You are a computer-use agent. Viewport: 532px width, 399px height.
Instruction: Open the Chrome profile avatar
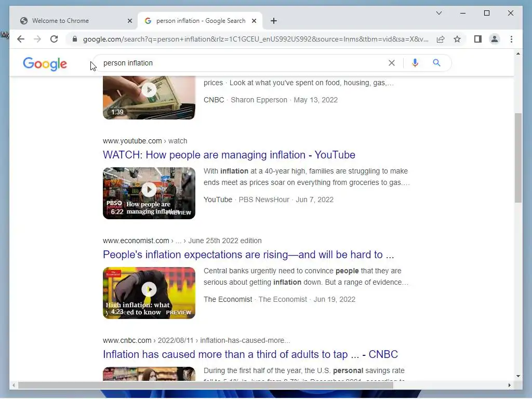(x=495, y=39)
